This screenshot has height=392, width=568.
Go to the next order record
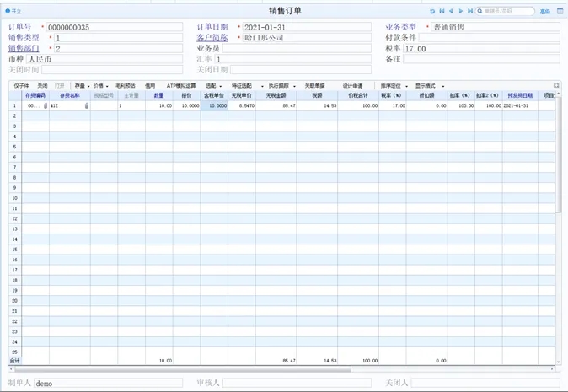click(460, 12)
